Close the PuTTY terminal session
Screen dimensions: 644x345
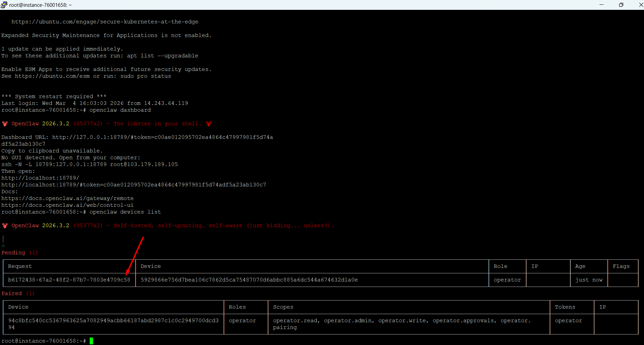point(640,5)
